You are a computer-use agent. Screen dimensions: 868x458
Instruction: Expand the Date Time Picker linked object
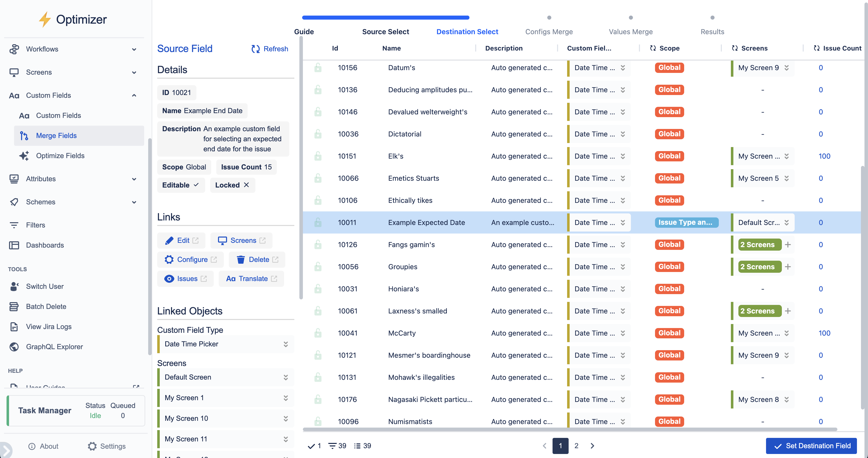pos(285,344)
